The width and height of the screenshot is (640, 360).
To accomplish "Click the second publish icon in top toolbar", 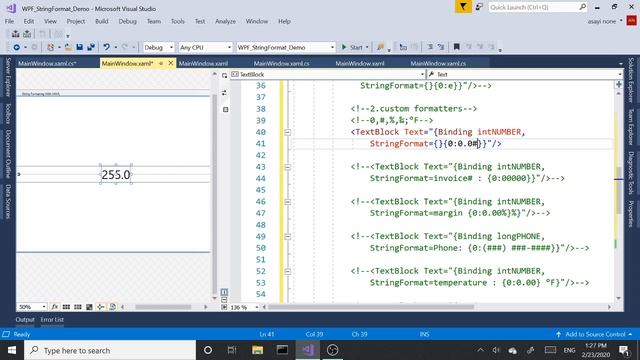I will coord(27,34).
